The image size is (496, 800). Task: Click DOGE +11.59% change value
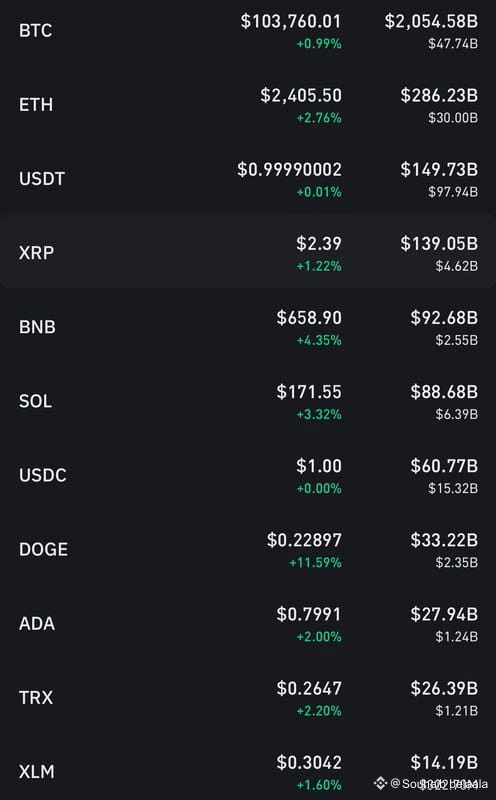[315, 563]
